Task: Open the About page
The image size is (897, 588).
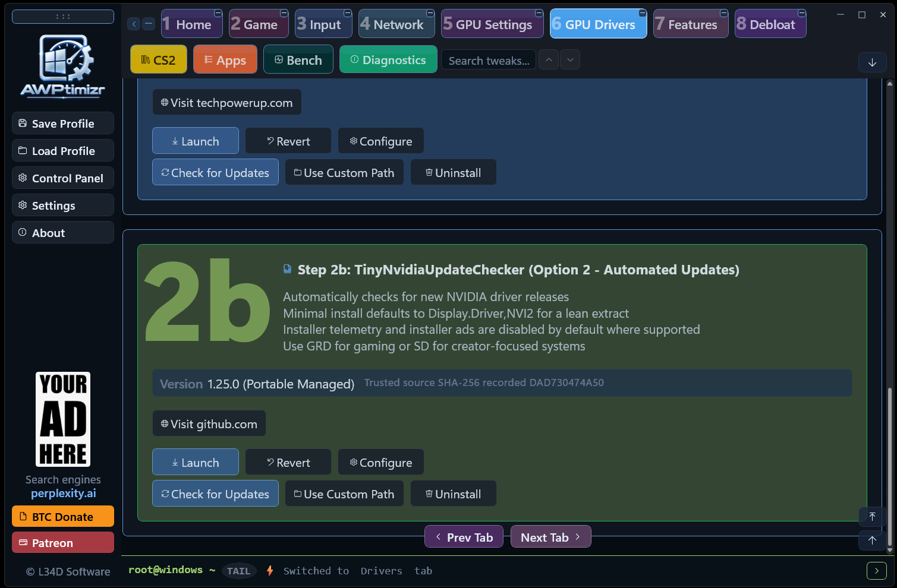Action: [x=63, y=233]
